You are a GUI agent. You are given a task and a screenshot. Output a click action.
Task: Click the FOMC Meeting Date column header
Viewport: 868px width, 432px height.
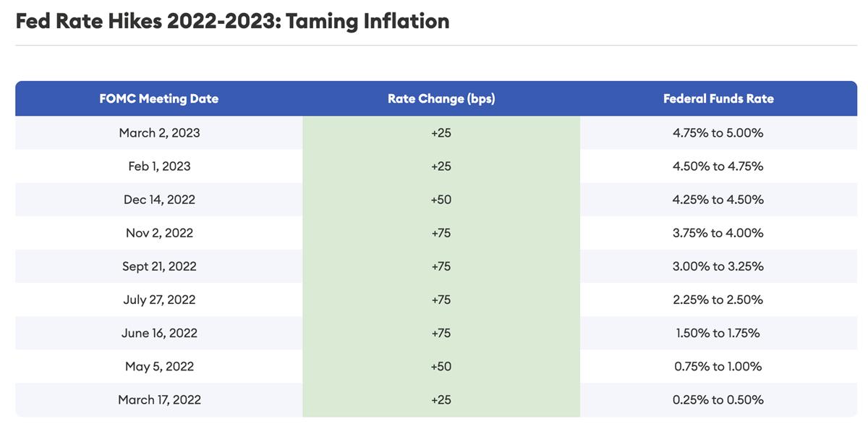[x=159, y=98]
